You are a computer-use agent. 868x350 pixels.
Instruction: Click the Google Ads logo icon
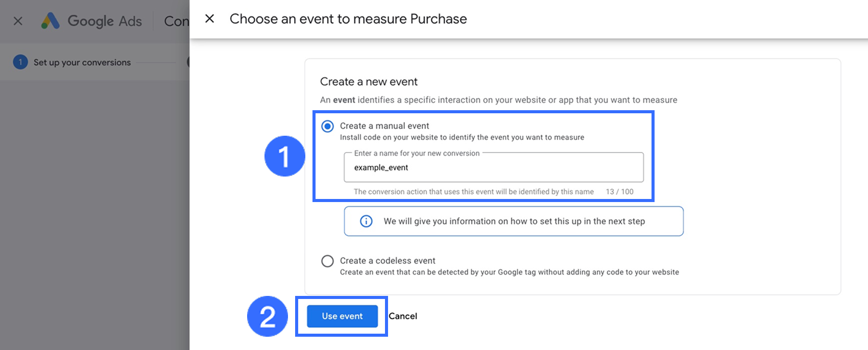(x=51, y=21)
